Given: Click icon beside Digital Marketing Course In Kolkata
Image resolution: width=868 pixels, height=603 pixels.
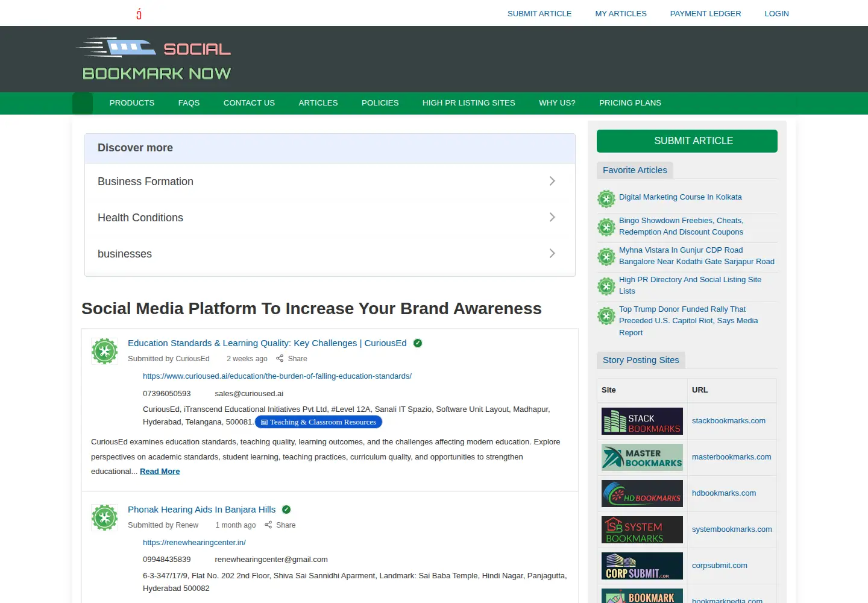Looking at the screenshot, I should click(x=606, y=198).
